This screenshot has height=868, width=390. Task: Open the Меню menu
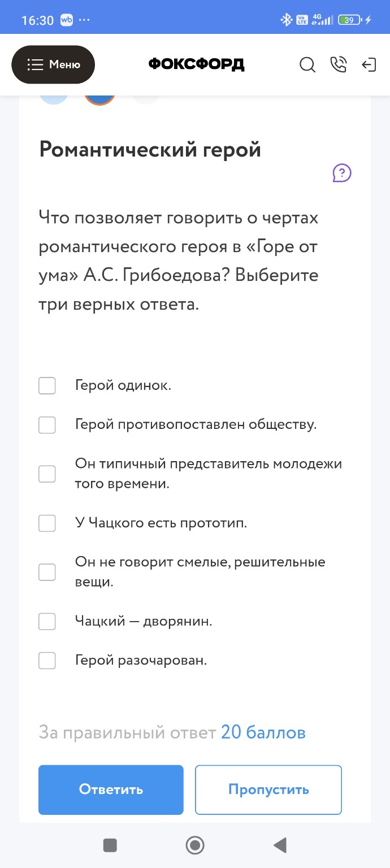pyautogui.click(x=53, y=64)
